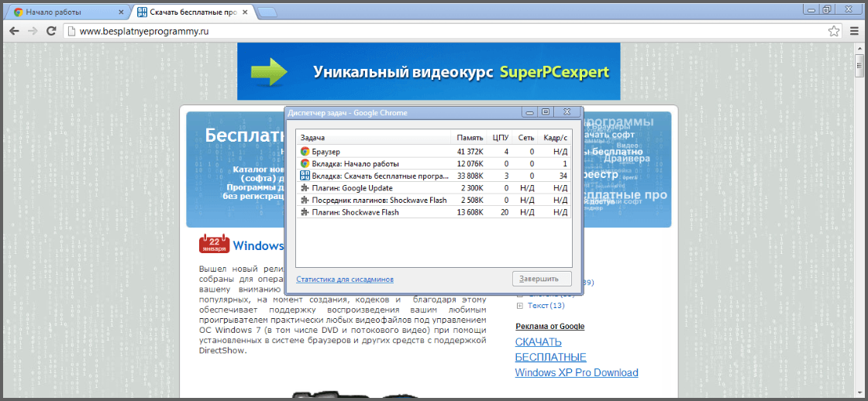The width and height of the screenshot is (868, 401).
Task: Switch to the 'Начало работы' tab
Action: (69, 12)
